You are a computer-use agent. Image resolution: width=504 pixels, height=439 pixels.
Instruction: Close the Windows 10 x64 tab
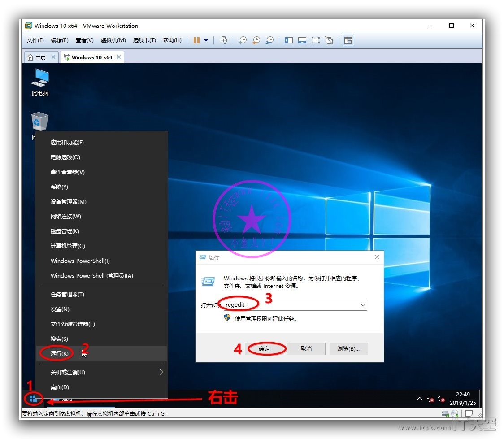(119, 57)
